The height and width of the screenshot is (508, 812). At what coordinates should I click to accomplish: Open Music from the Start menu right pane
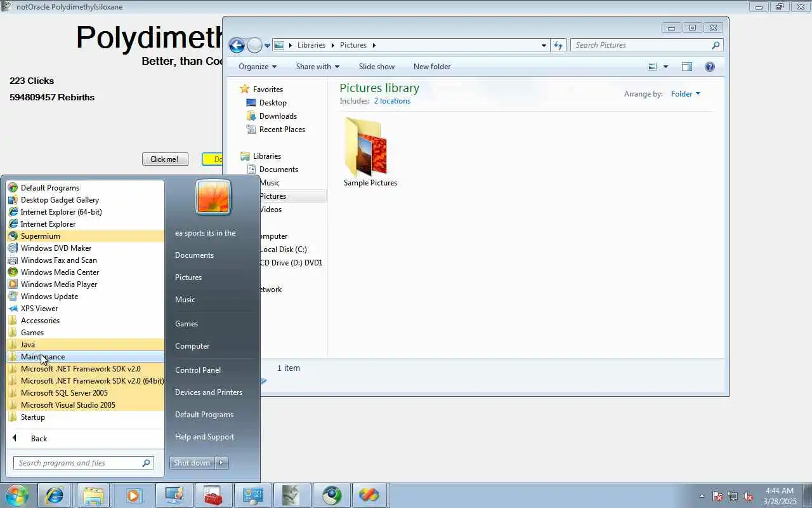(185, 300)
